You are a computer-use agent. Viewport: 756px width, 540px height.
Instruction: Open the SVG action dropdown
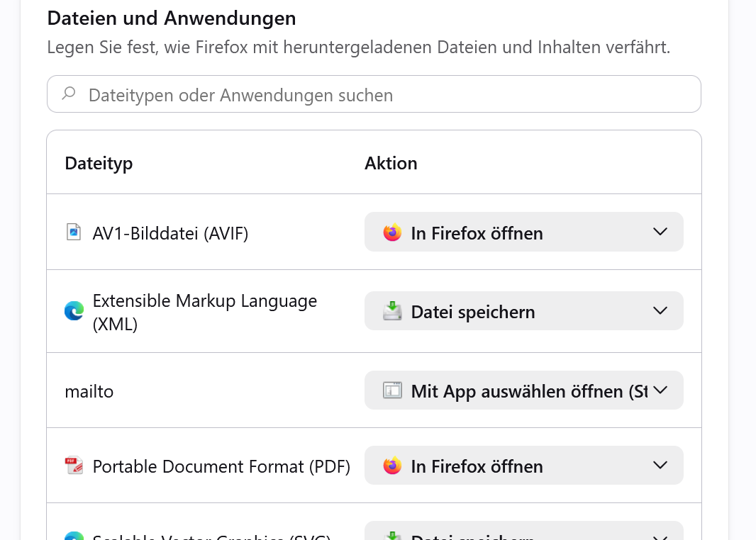pyautogui.click(x=523, y=531)
